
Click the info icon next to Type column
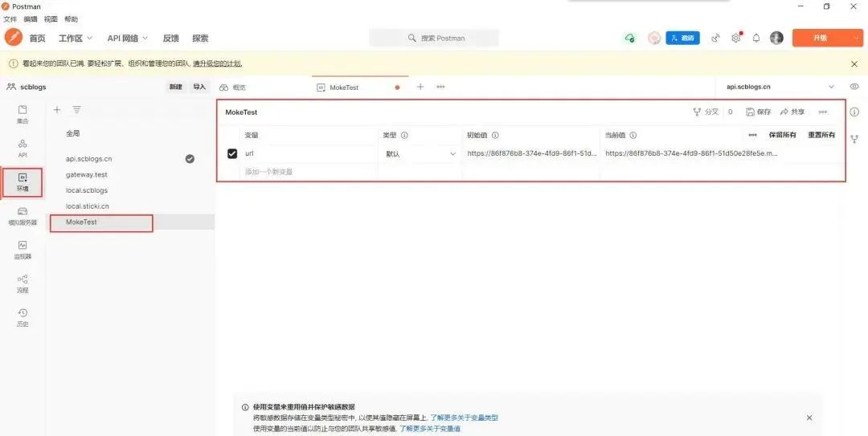coord(404,135)
